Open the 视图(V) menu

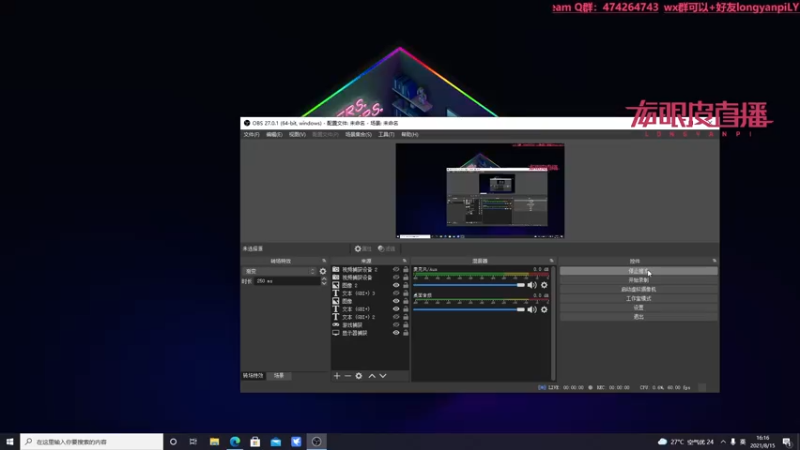click(297, 135)
